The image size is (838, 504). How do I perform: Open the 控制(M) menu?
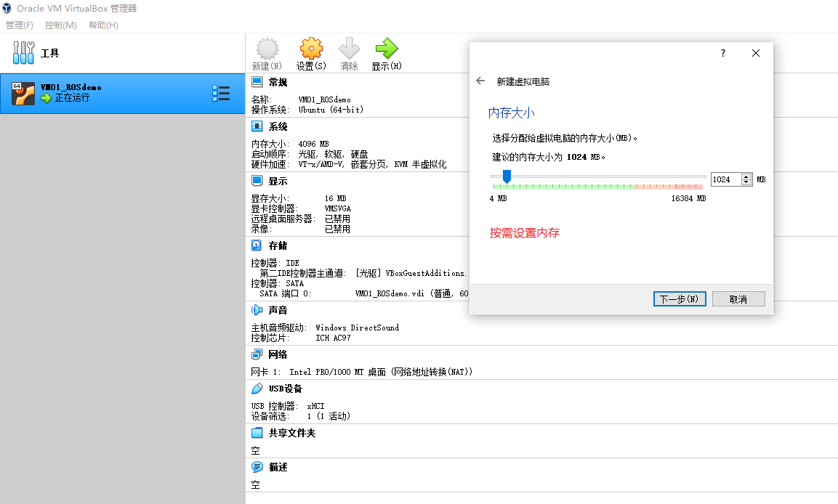click(61, 25)
